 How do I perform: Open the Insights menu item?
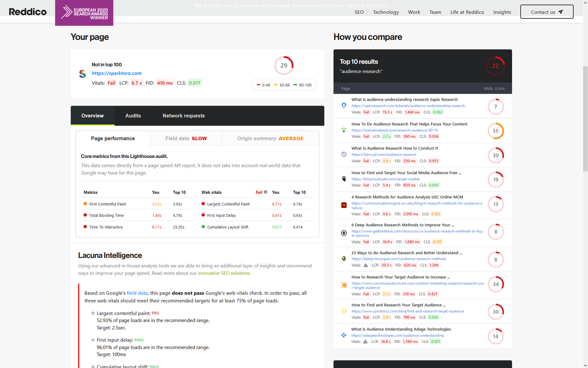(x=502, y=12)
